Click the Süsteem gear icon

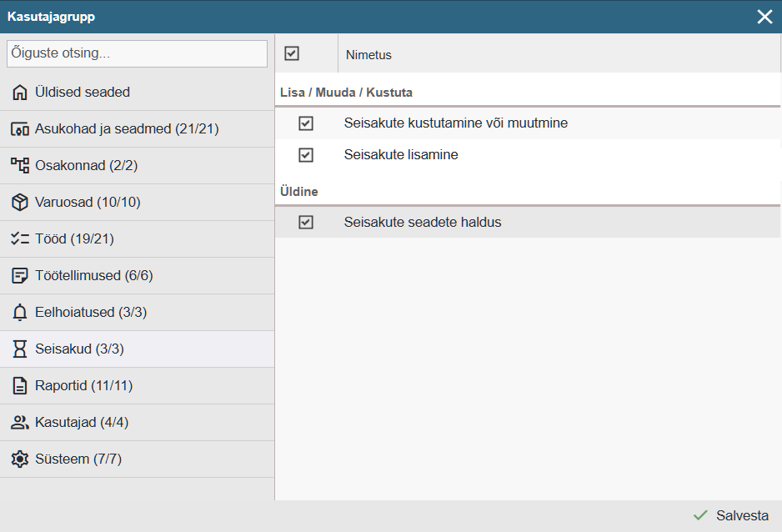click(20, 459)
